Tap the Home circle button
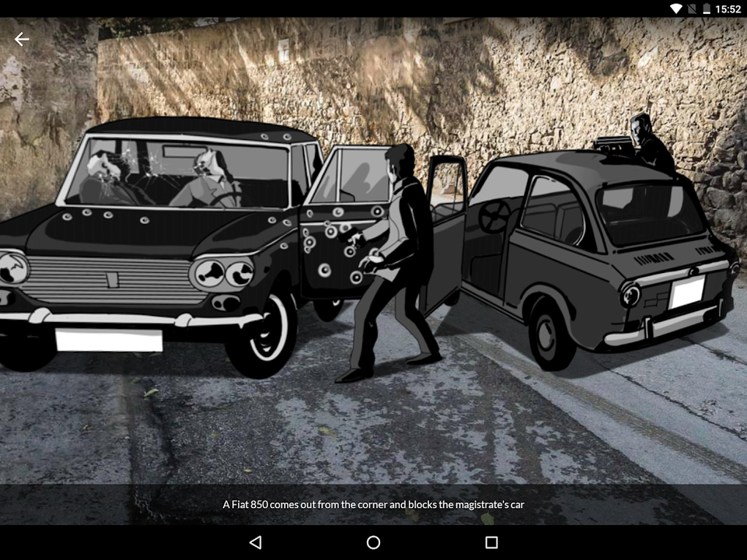This screenshot has height=560, width=747. coord(373,541)
